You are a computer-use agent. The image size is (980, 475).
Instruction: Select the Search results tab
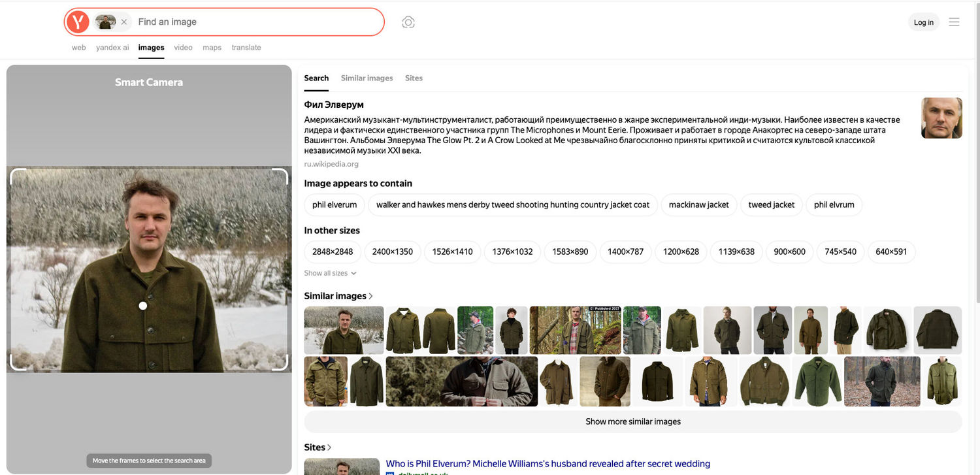(x=316, y=78)
